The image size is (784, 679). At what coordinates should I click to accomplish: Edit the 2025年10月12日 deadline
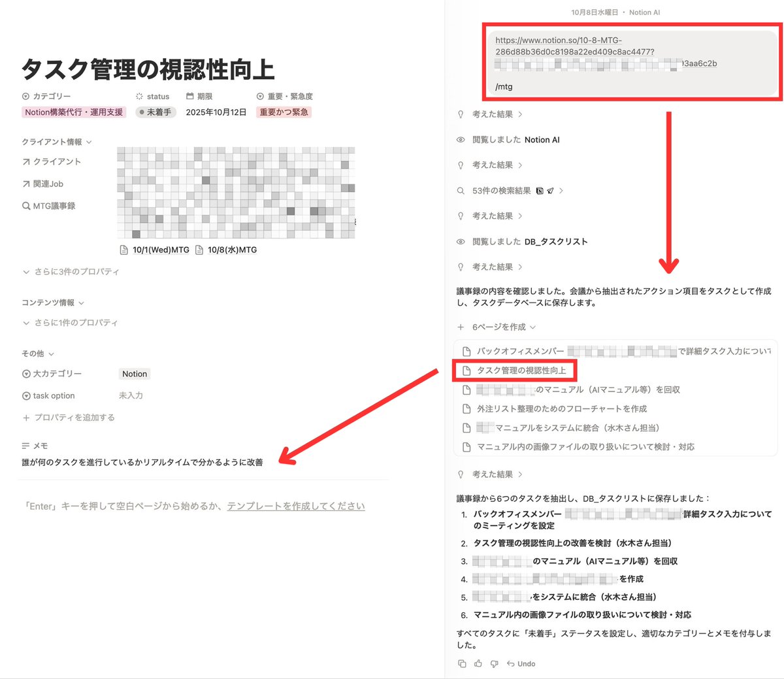[216, 112]
